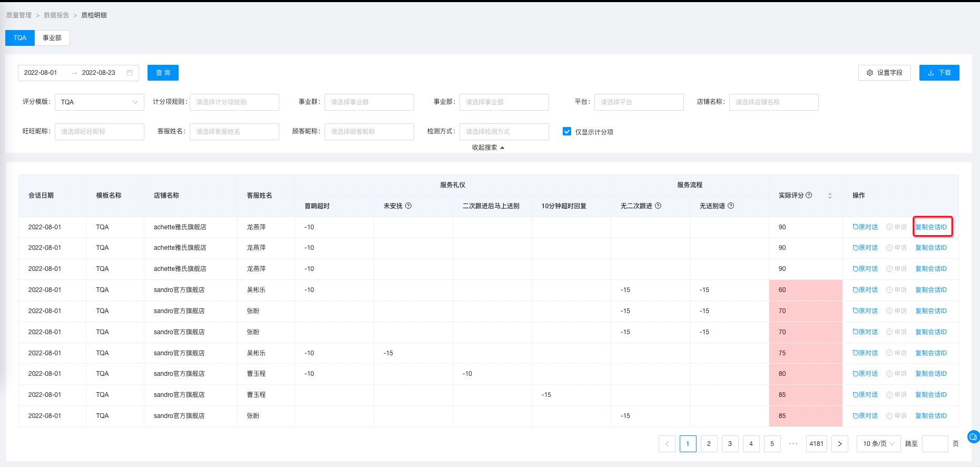Viewport: 980px width, 467px height.
Task: Switch to TQA tab
Action: pos(20,38)
